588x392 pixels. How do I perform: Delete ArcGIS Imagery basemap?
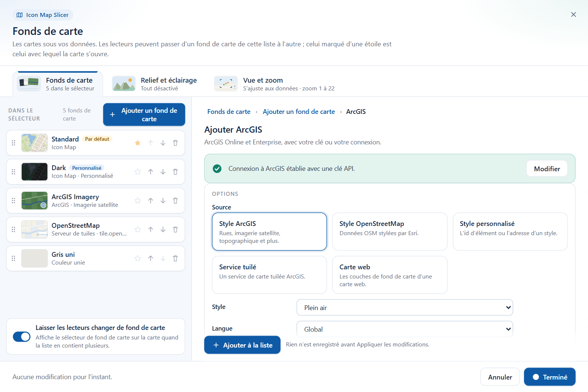(175, 201)
